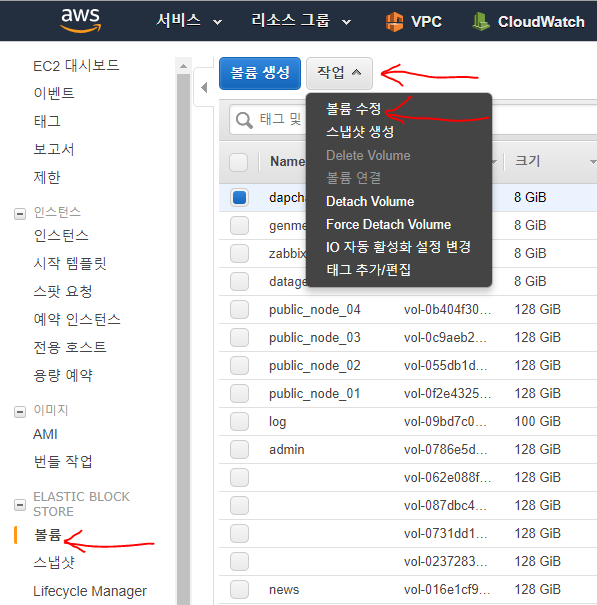Open 시작 템플릿 in the sidebar
The width and height of the screenshot is (597, 605).
click(70, 264)
